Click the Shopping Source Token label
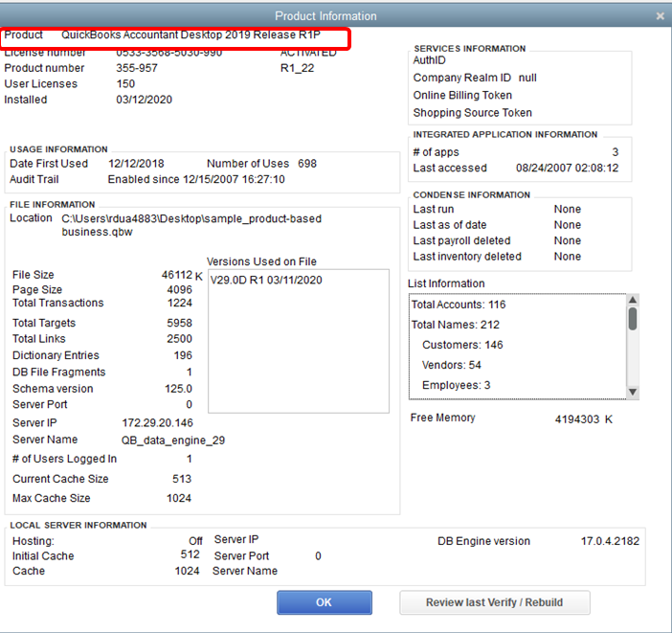 472,113
